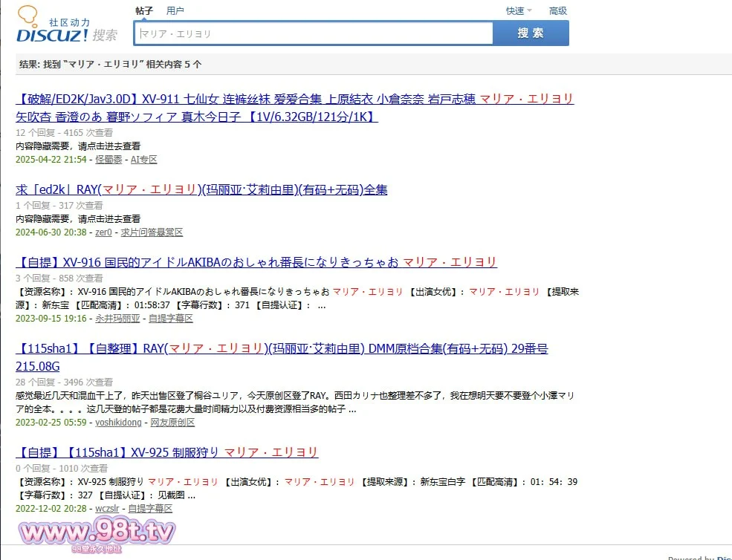732x560 pixels.
Task: Open the DMM原档合集 29番号 post
Action: point(282,349)
